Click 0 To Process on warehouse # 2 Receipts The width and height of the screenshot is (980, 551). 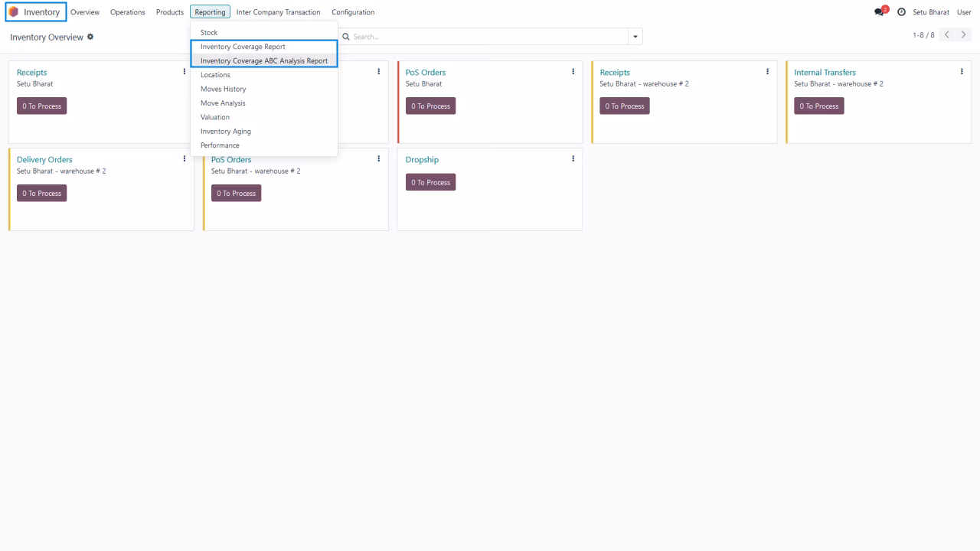[625, 106]
